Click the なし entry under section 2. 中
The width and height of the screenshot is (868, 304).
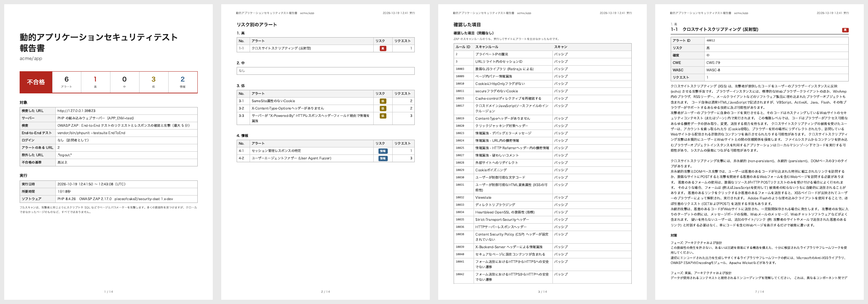point(242,71)
